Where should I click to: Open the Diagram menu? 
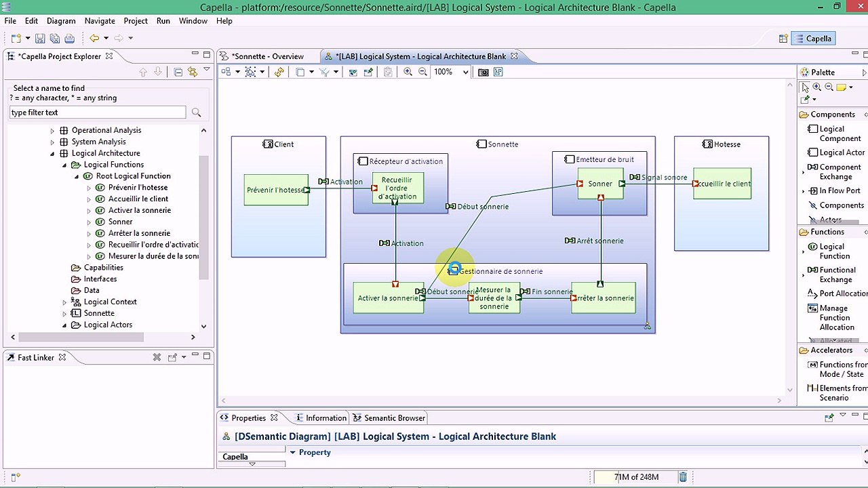[x=61, y=21]
